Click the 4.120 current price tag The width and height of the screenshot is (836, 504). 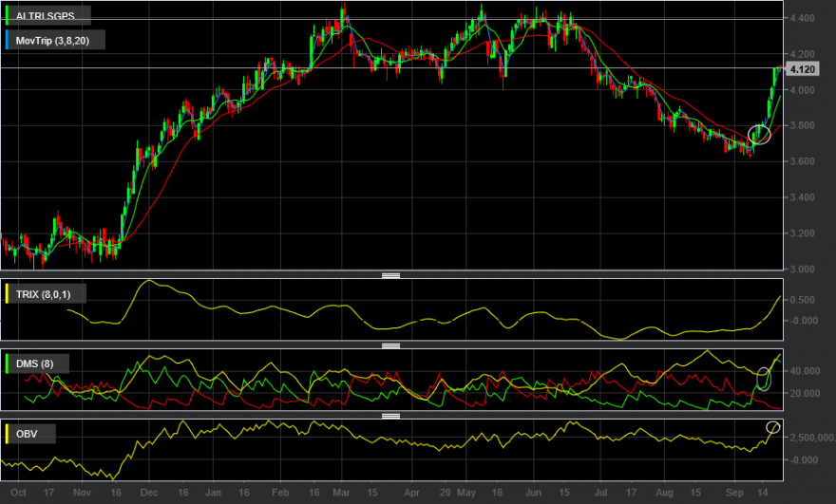tap(802, 69)
